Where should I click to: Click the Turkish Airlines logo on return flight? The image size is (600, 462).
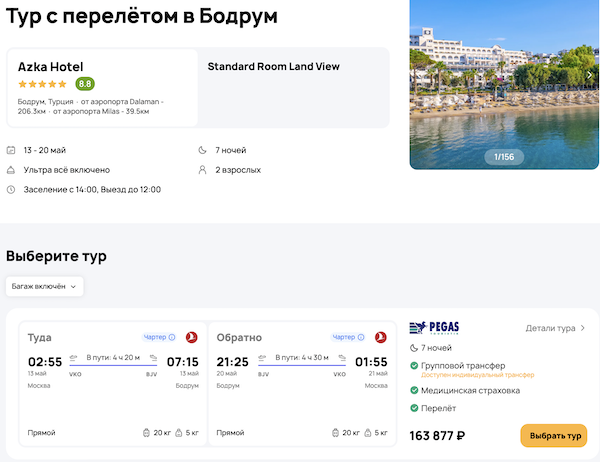tap(381, 337)
